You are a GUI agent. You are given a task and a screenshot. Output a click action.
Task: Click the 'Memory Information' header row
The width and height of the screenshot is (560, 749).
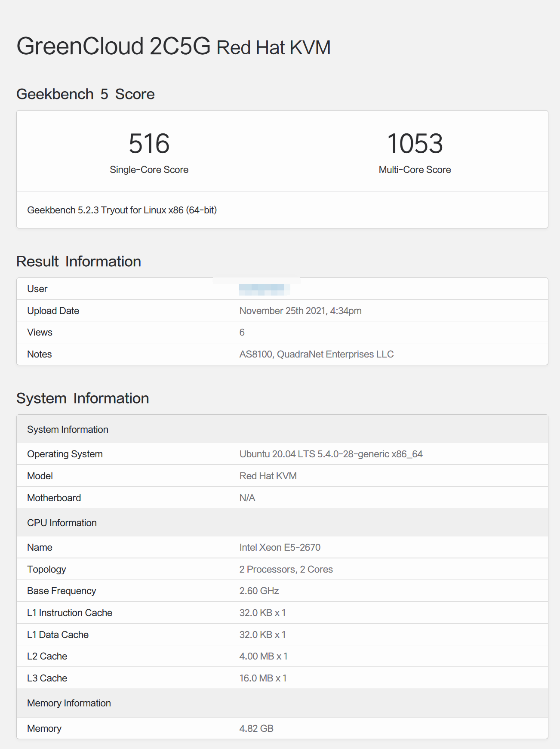point(282,703)
